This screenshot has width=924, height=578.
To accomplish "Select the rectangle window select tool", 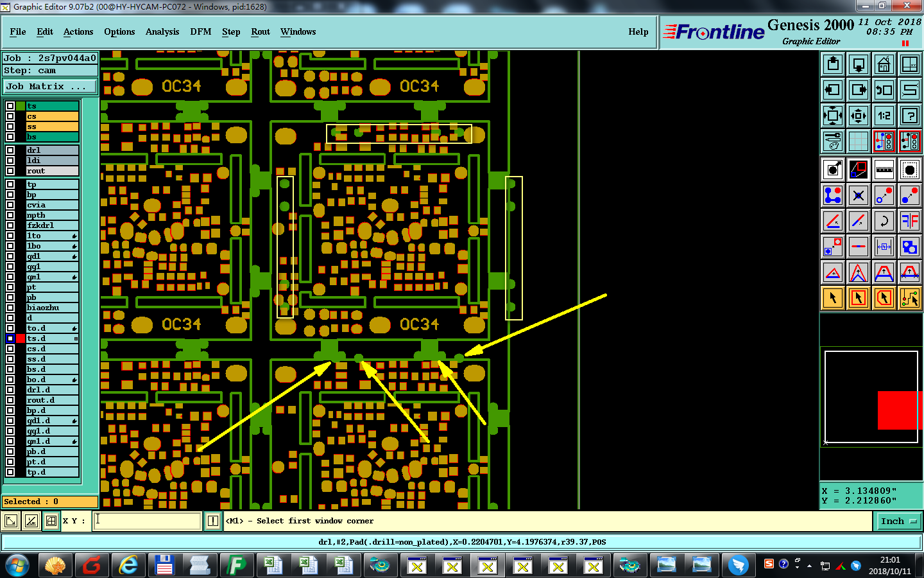I will tap(859, 298).
